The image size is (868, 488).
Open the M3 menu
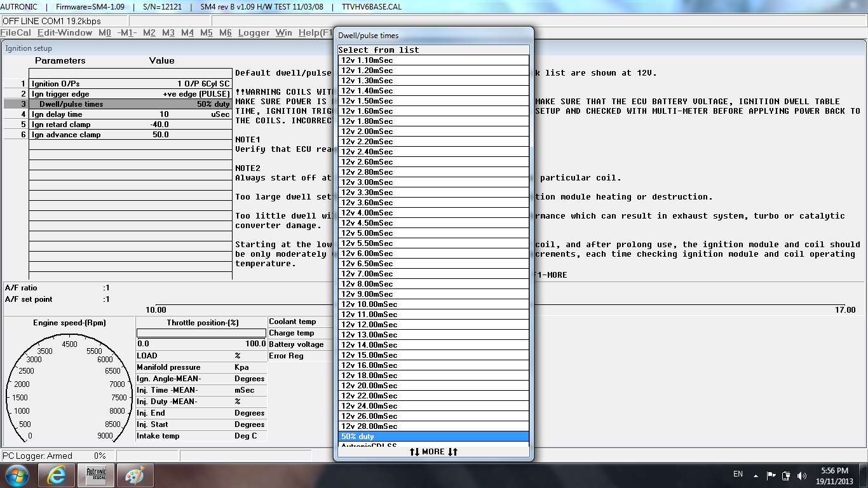click(x=168, y=32)
